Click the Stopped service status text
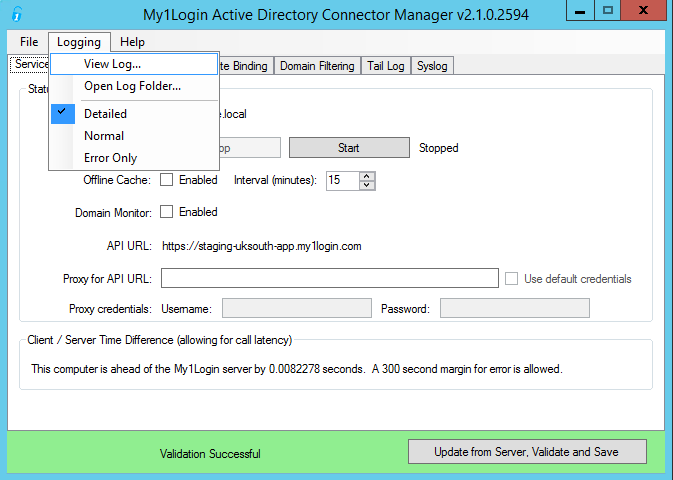 [439, 148]
